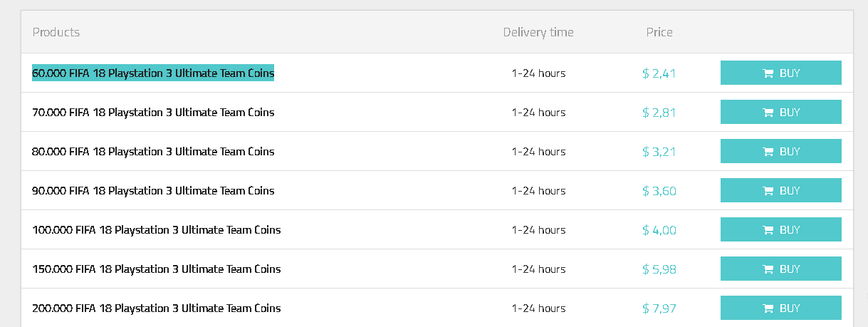Screen dimensions: 868x327
Task: Click the Price column header
Action: [x=659, y=32]
